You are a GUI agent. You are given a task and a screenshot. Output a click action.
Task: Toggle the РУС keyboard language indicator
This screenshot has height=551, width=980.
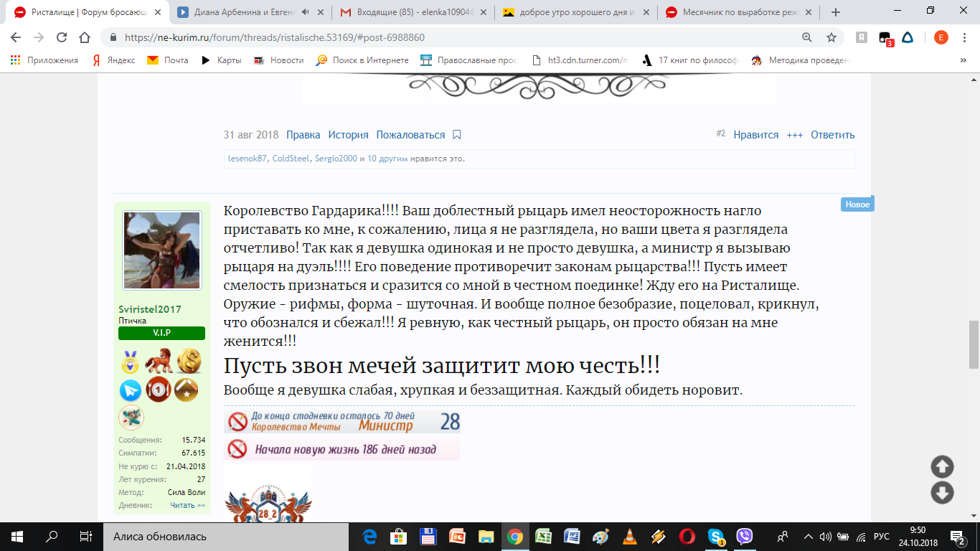[x=882, y=536]
